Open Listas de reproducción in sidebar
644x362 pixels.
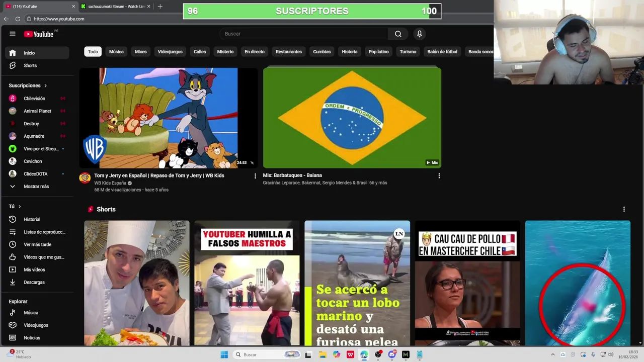click(x=37, y=232)
